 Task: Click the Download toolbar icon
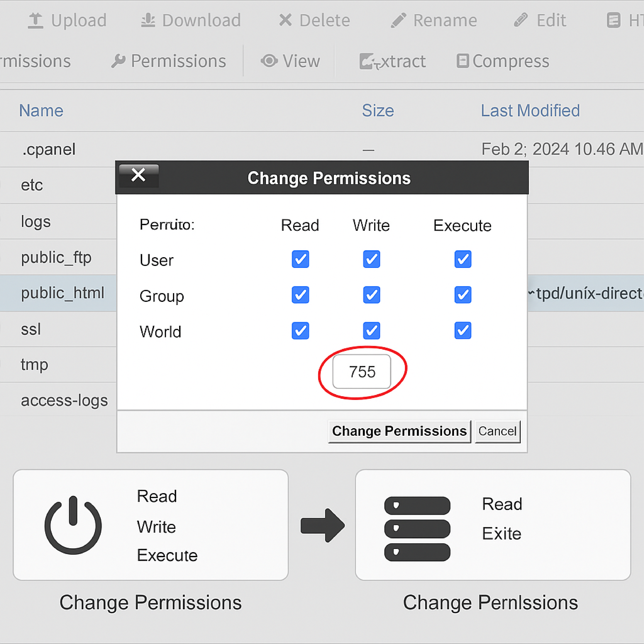click(148, 20)
